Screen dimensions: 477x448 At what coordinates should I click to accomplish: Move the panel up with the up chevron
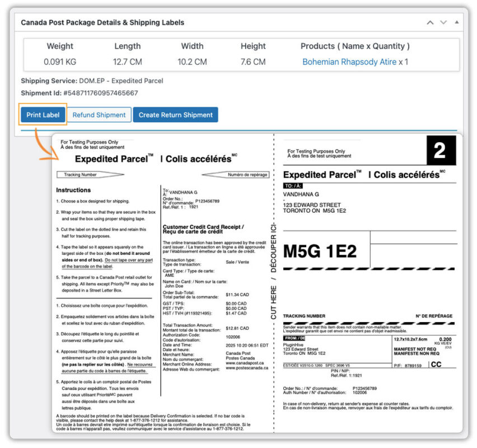[x=430, y=22]
